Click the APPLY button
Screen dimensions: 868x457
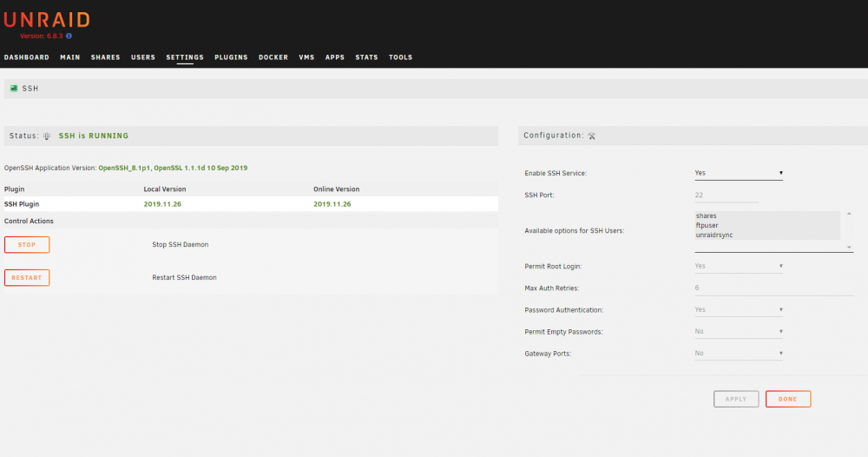pos(736,399)
